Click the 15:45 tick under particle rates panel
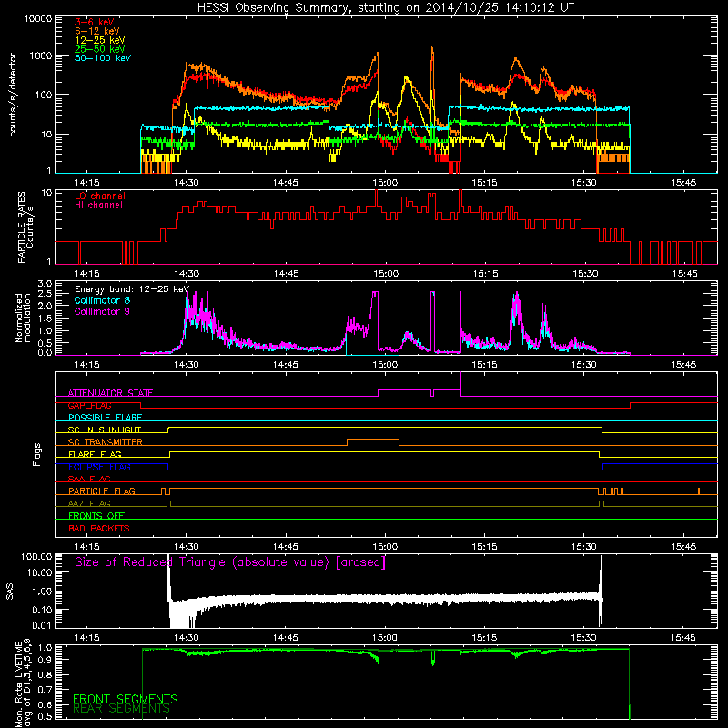Viewport: 728px width, 728px height. (x=684, y=274)
